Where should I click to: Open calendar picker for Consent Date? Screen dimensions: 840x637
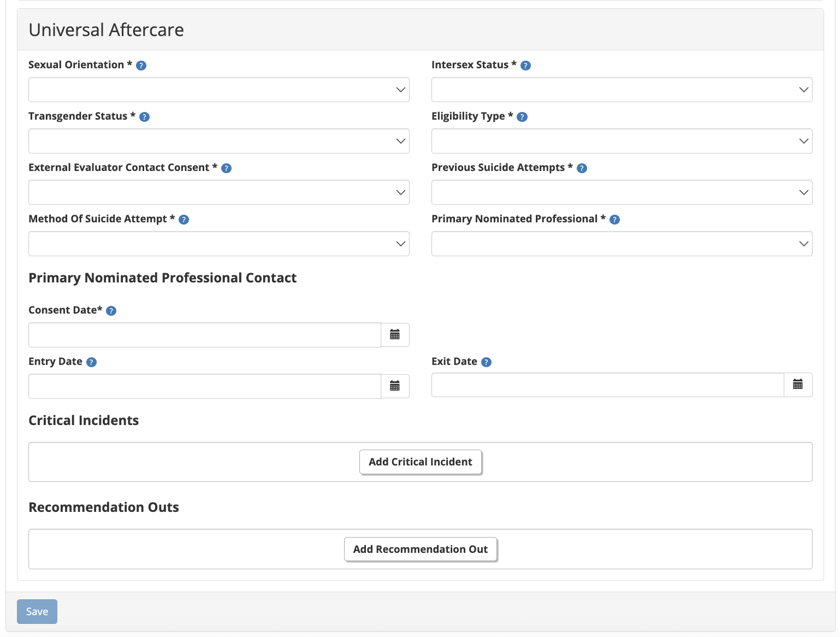click(x=395, y=335)
